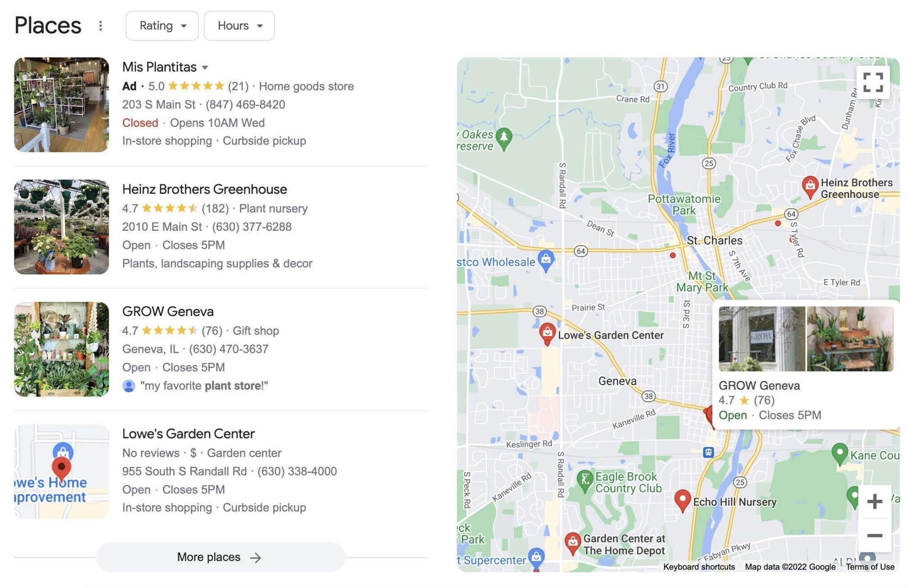
Task: Click the Mis Plantitas dropdown arrow
Action: point(206,67)
